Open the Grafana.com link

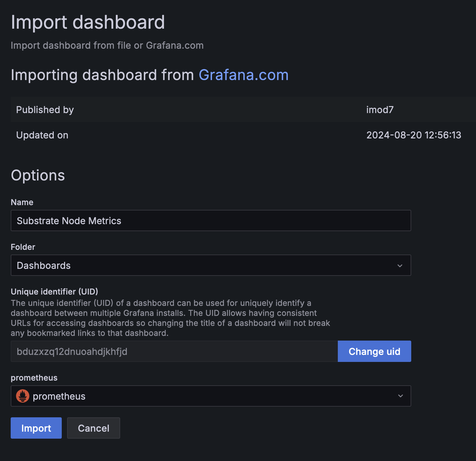point(244,75)
